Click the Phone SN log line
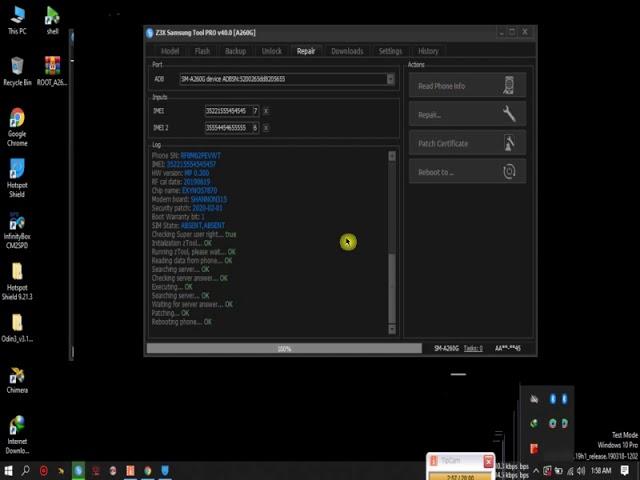This screenshot has width=640, height=480. coord(186,156)
